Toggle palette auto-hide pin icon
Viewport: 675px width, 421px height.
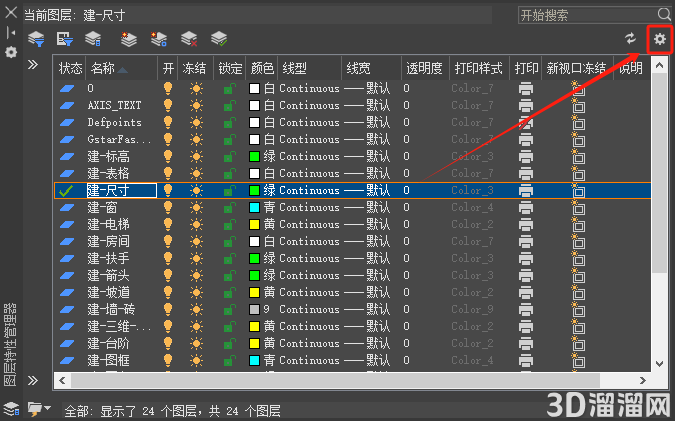coord(11,33)
